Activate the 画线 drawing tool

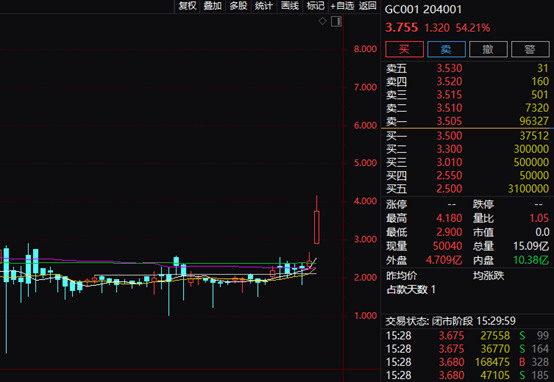point(290,6)
